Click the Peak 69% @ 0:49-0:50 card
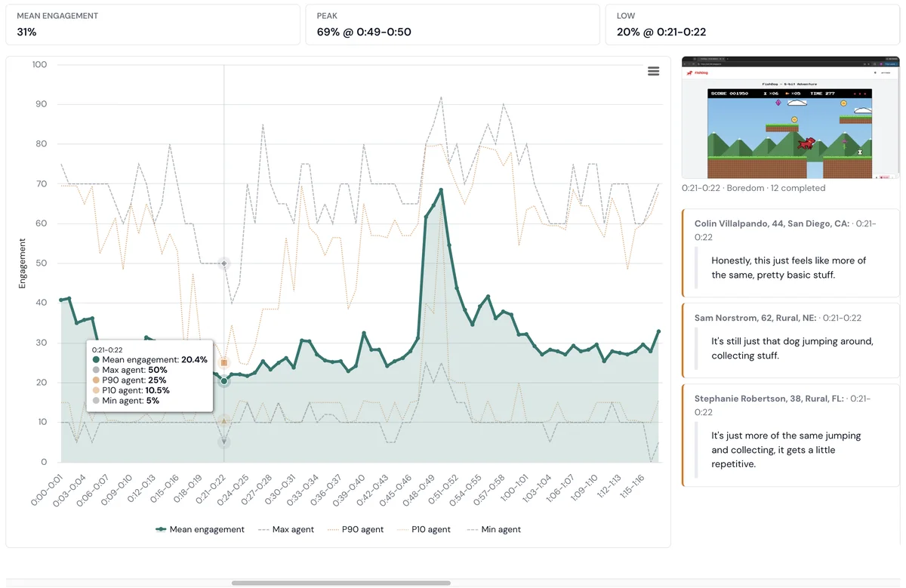The width and height of the screenshot is (906, 588). click(453, 24)
